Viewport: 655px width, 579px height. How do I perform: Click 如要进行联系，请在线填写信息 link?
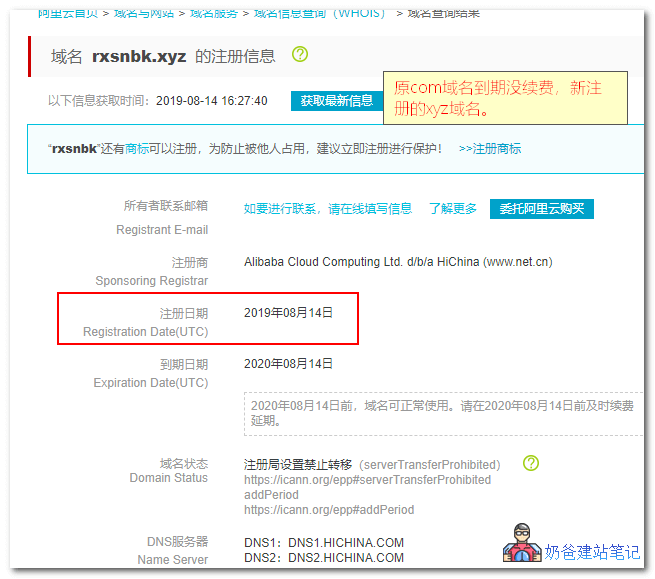[x=328, y=208]
